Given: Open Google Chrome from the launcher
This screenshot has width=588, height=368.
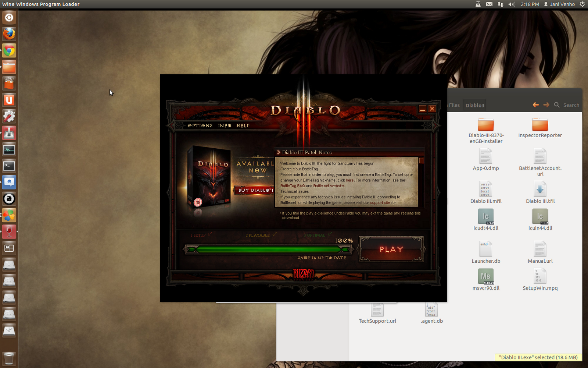Looking at the screenshot, I should 9,50.
